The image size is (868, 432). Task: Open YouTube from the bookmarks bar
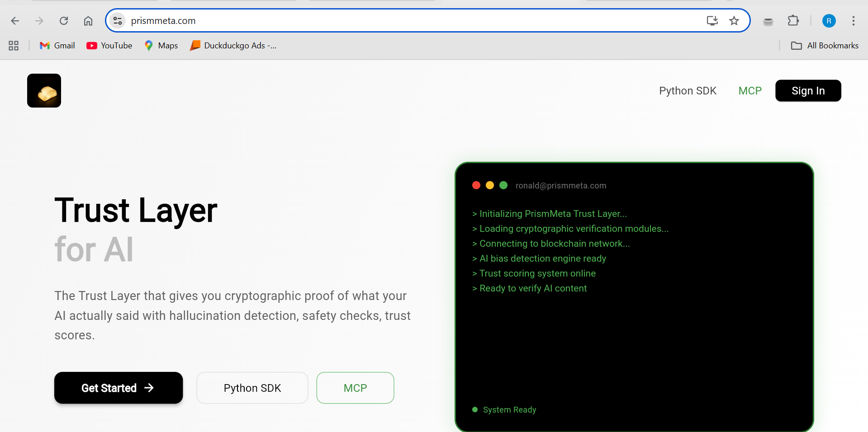(x=109, y=45)
